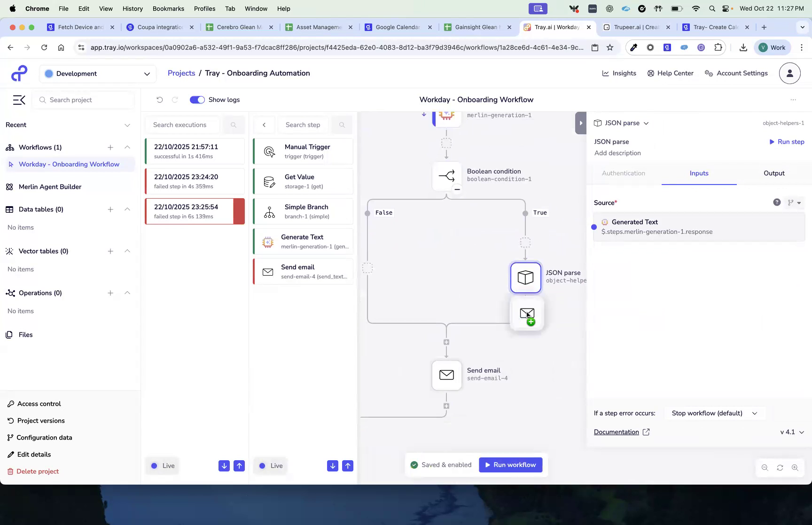This screenshot has width=812, height=525.
Task: Collapse Boolean condition node using minus toggle
Action: [457, 190]
